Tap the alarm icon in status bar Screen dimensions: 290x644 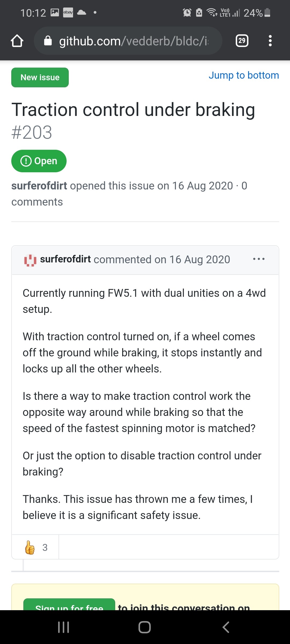tap(187, 12)
